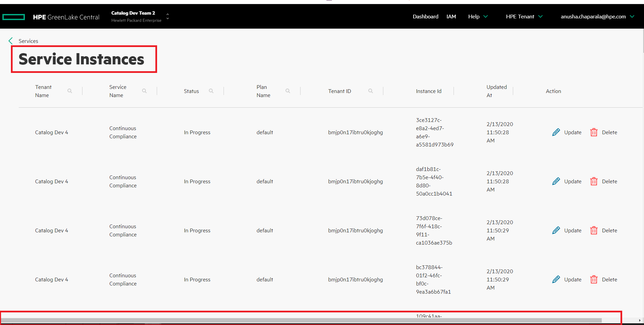Expand the Catalog Dev Team 2 tenant switcher
Image resolution: width=644 pixels, height=325 pixels.
coord(167,16)
